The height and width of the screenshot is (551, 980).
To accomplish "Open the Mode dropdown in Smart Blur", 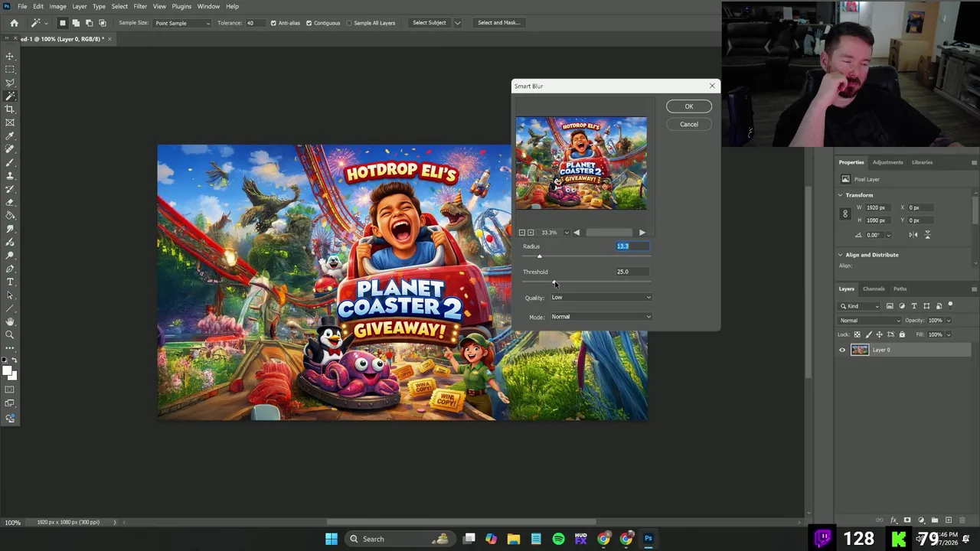I will pos(601,317).
